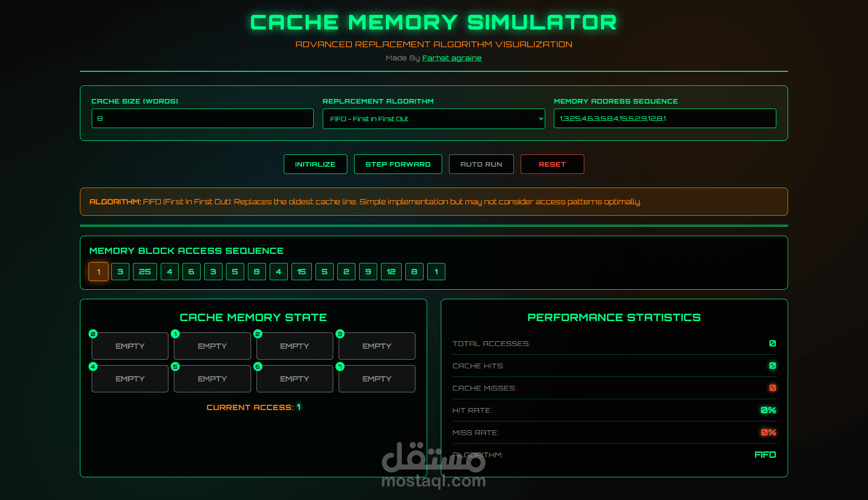Click the Cache Memory State heading
Viewport: 868px width, 500px height.
pos(253,317)
